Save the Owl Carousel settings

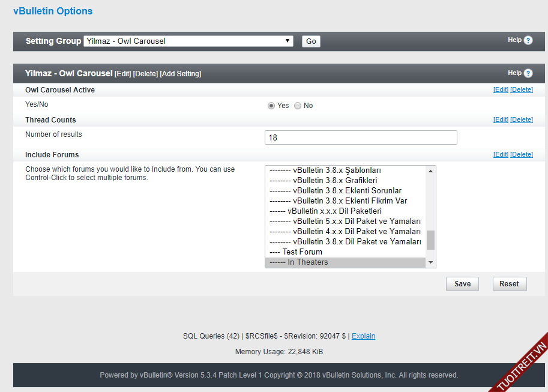[x=462, y=284]
